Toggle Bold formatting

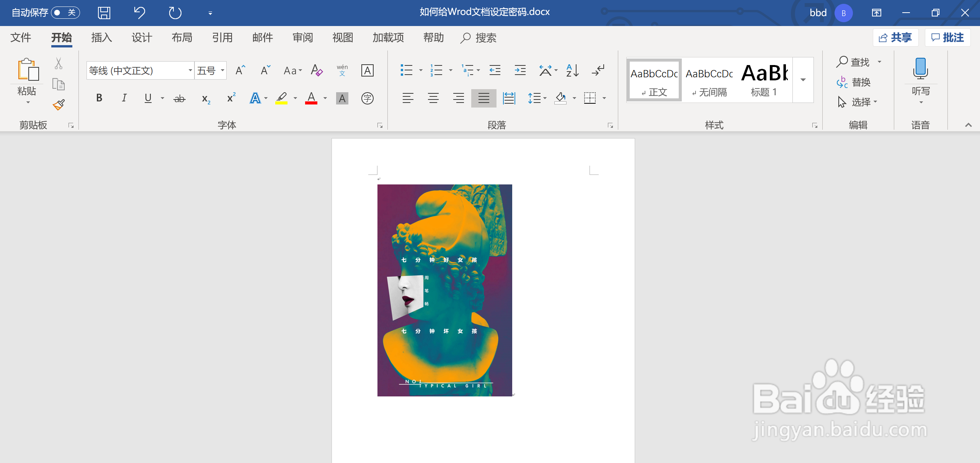(x=99, y=98)
